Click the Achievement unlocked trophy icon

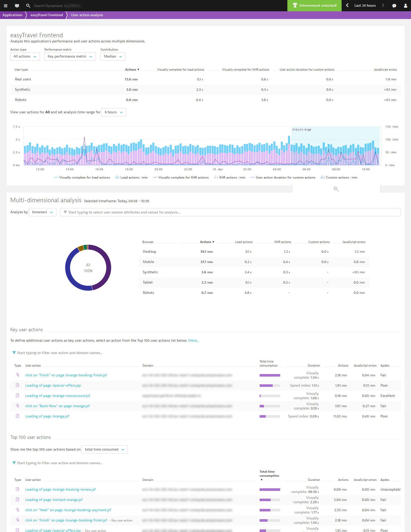[295, 5]
